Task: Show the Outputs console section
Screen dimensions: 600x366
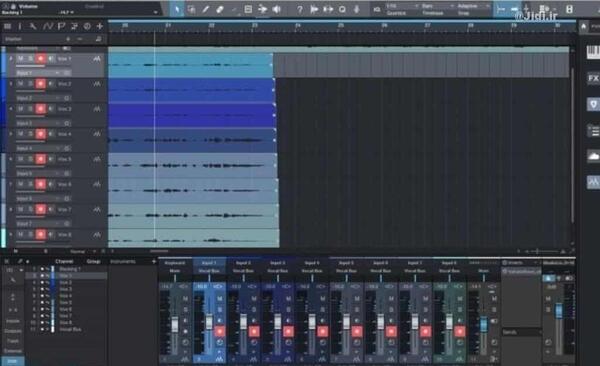Action: click(x=13, y=331)
